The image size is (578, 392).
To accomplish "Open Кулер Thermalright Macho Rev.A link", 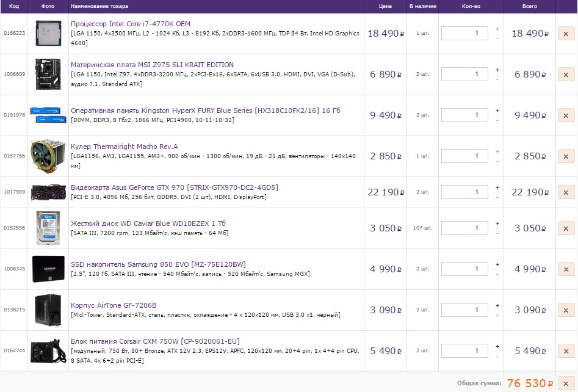I will (x=125, y=147).
